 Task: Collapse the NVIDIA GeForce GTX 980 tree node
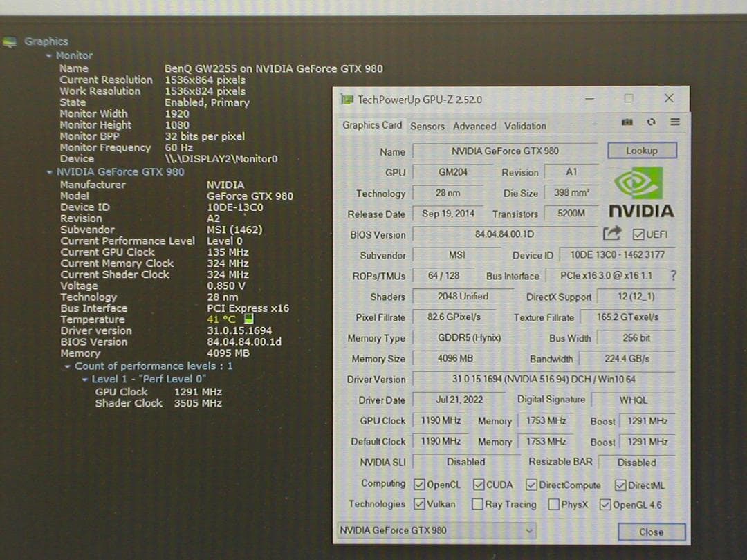click(49, 172)
